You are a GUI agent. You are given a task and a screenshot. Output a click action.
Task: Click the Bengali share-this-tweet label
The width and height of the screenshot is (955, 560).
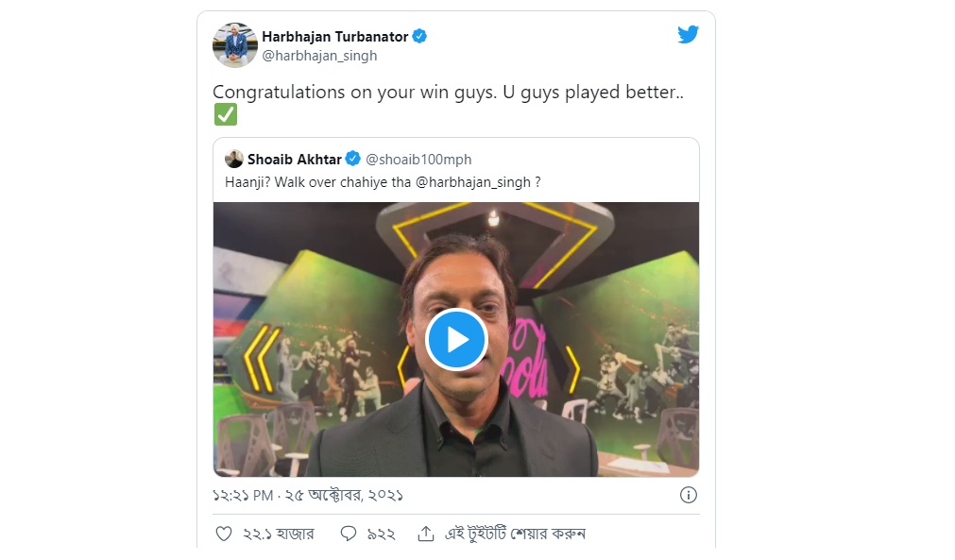coord(515,534)
